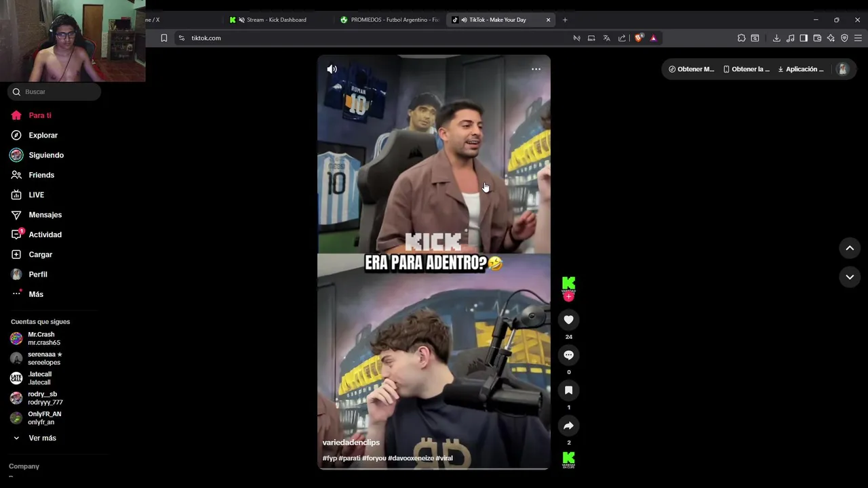The height and width of the screenshot is (488, 868).
Task: Open the profile avatar at top right
Action: 842,69
